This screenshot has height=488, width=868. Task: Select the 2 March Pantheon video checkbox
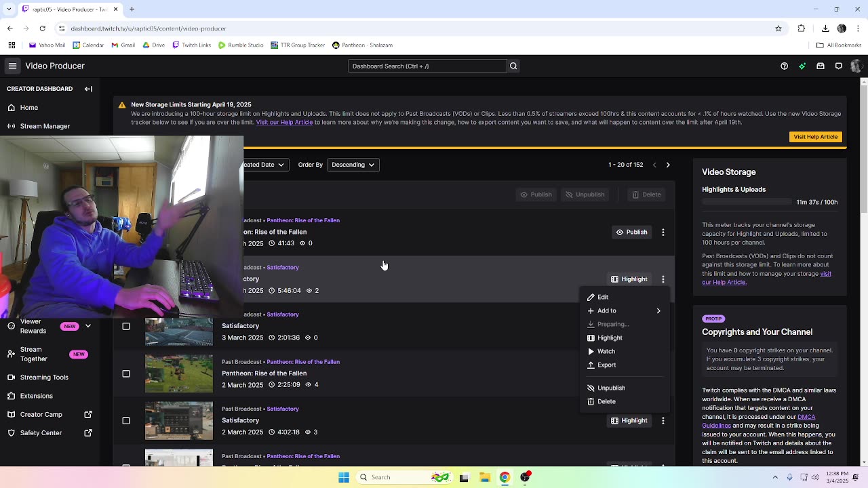126,373
